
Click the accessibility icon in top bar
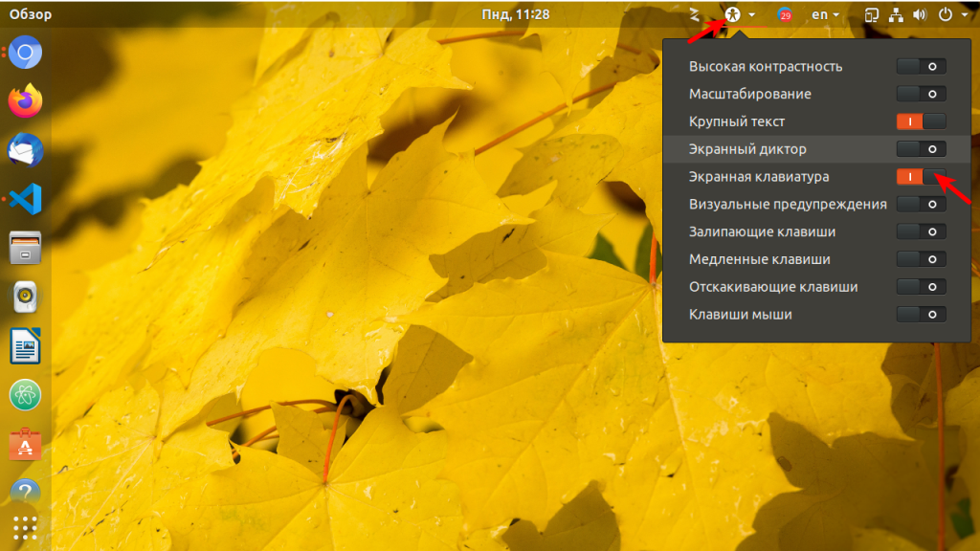point(732,13)
